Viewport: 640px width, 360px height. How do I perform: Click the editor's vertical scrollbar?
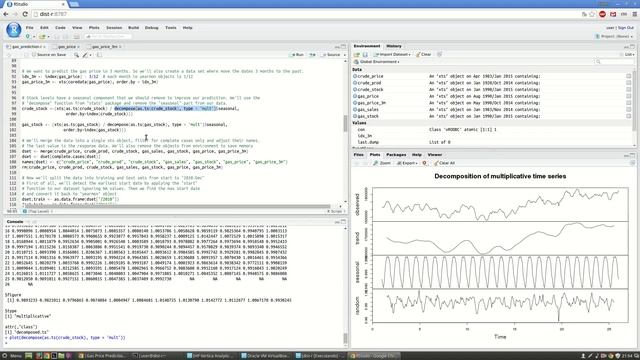345,123
